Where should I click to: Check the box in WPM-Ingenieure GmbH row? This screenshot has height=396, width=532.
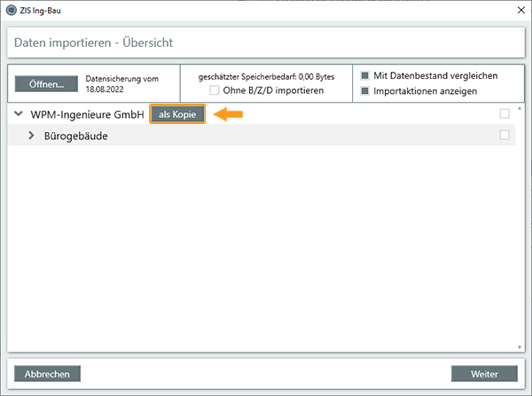tap(505, 114)
